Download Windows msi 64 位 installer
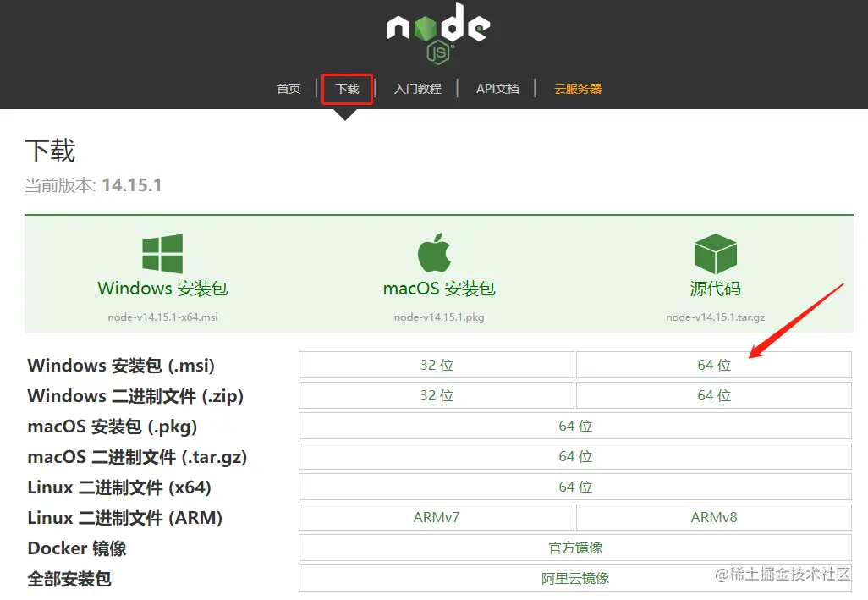The width and height of the screenshot is (868, 600). pyautogui.click(x=713, y=365)
